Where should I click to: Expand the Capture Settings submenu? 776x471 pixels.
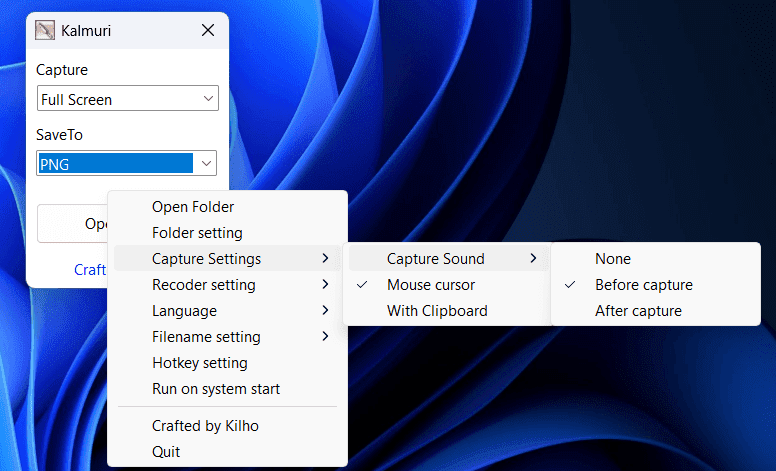pos(227,259)
